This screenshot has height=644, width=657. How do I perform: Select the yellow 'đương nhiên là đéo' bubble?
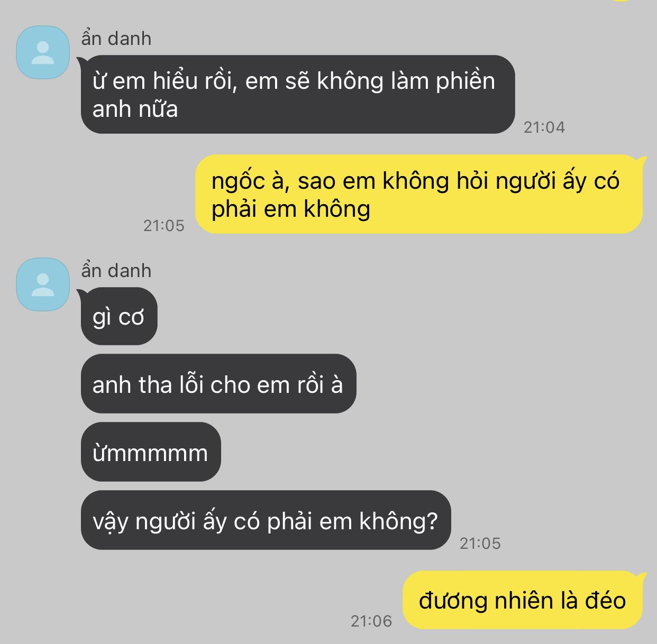point(523,600)
